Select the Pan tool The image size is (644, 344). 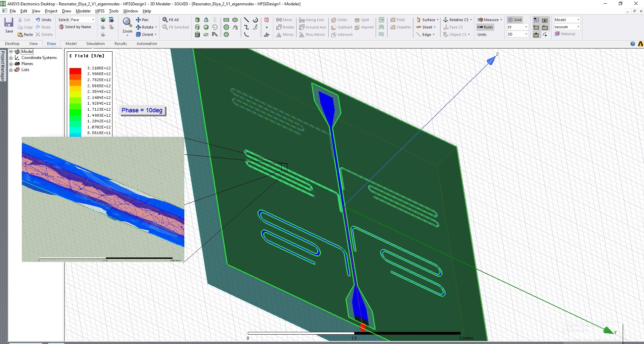coord(142,20)
